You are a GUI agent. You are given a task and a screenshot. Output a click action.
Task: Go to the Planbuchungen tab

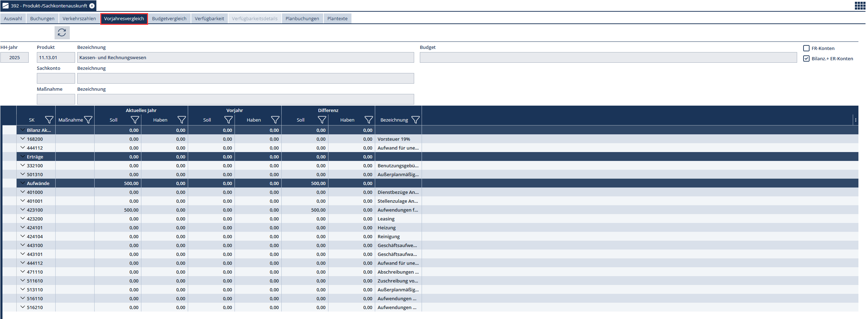click(302, 19)
